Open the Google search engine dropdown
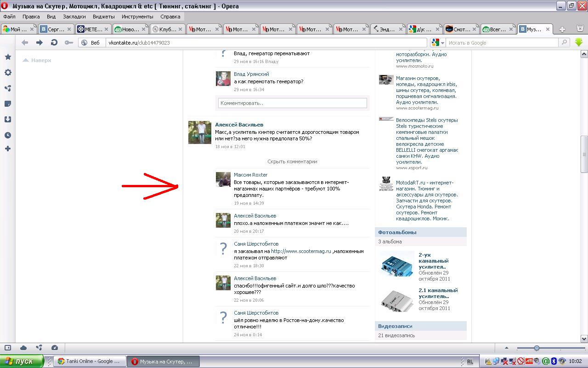Screen dimensions: 588x368 [x=438, y=43]
